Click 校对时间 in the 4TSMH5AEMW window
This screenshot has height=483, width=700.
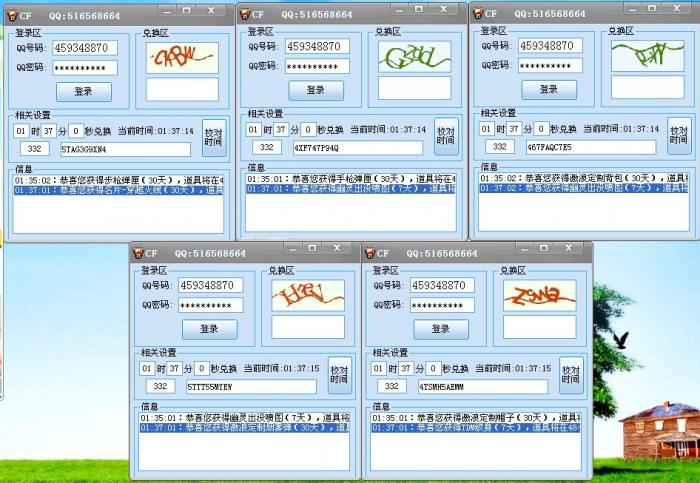(571, 375)
